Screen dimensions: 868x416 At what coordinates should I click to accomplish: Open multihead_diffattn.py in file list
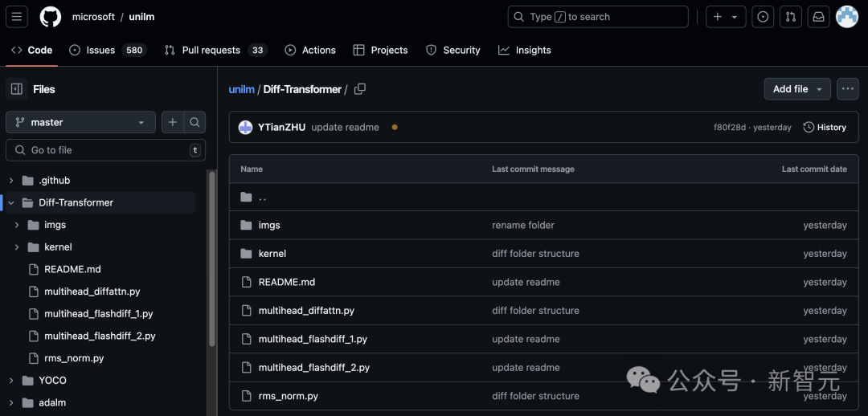tap(306, 310)
